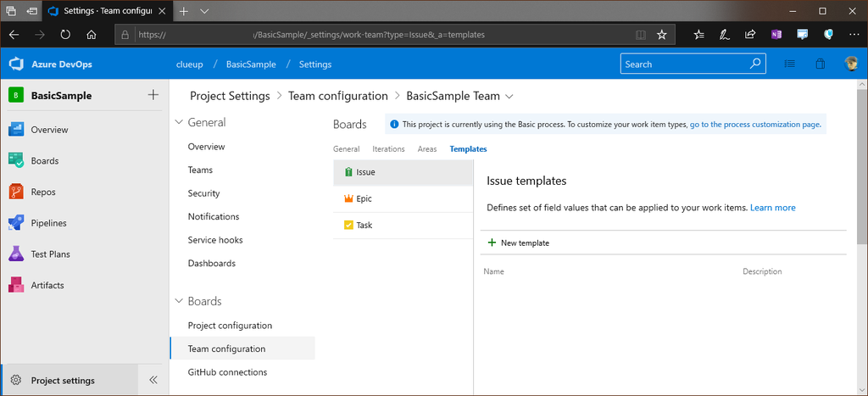Click the Project settings footer label
This screenshot has width=868, height=396.
pos(63,381)
